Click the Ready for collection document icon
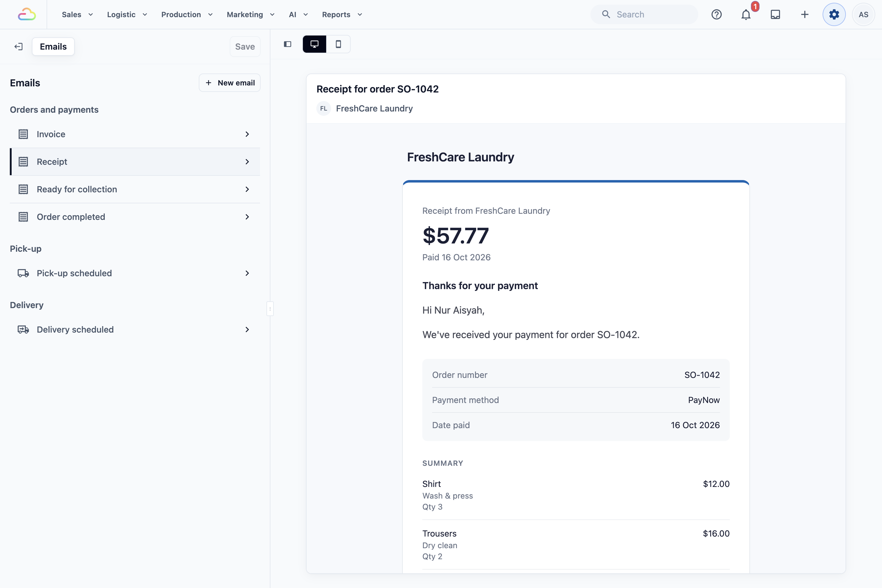 [23, 189]
